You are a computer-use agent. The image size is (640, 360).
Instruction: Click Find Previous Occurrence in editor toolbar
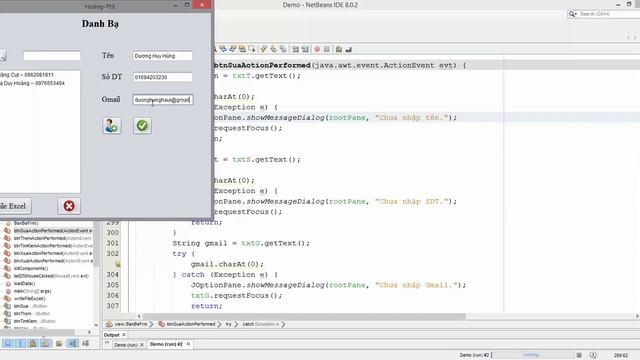(x=223, y=49)
